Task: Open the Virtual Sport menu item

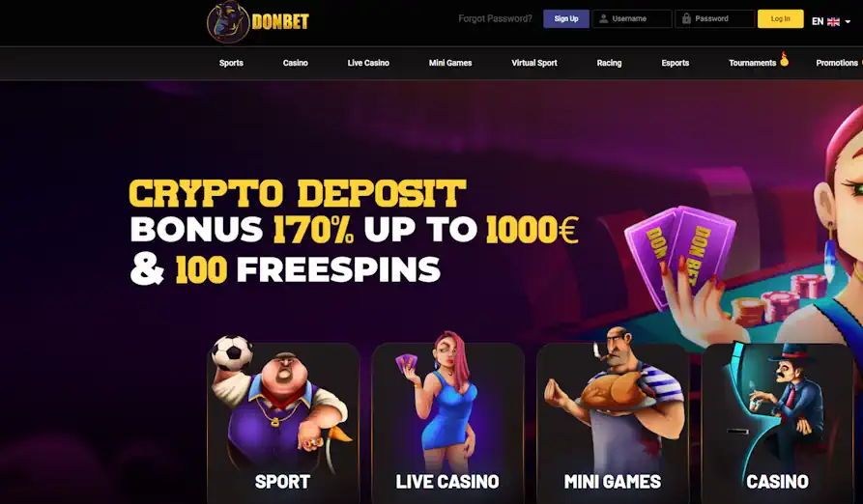Action: pyautogui.click(x=533, y=63)
